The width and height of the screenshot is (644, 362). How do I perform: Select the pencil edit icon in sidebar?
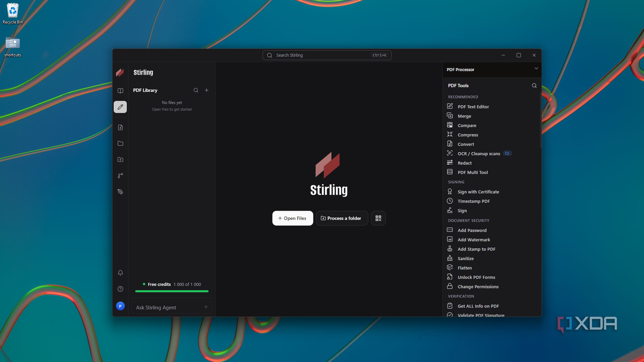pyautogui.click(x=120, y=107)
